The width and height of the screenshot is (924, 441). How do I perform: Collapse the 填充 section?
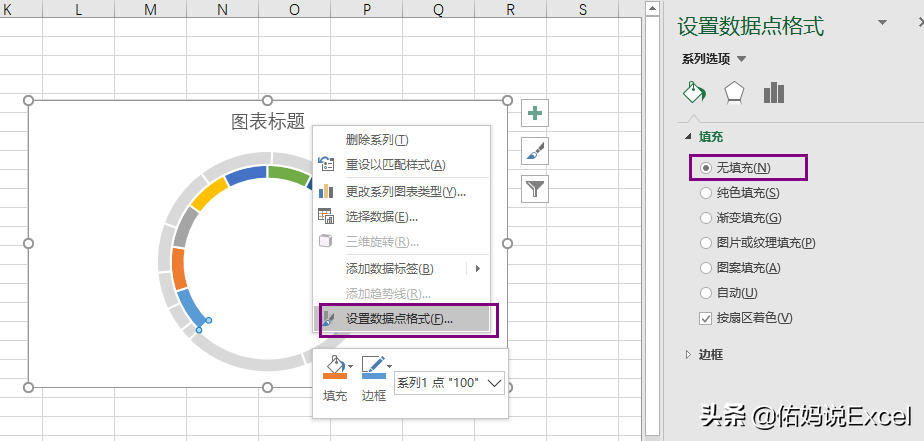[688, 137]
